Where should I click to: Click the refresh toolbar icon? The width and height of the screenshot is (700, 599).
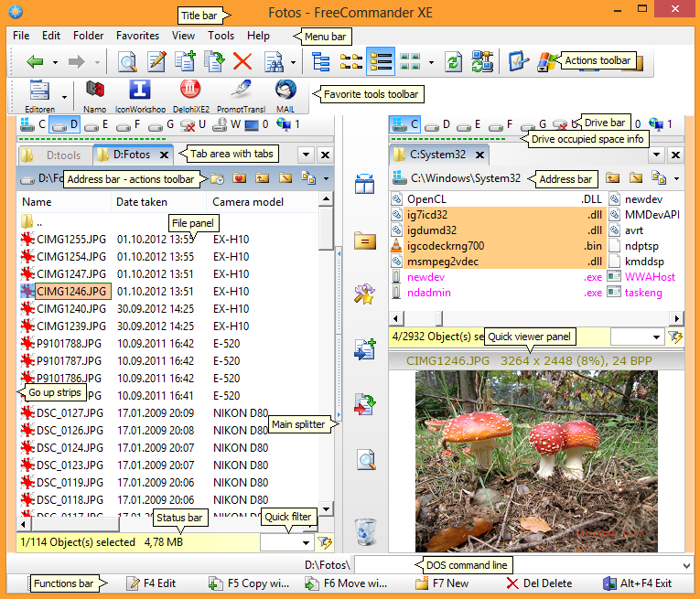[453, 62]
